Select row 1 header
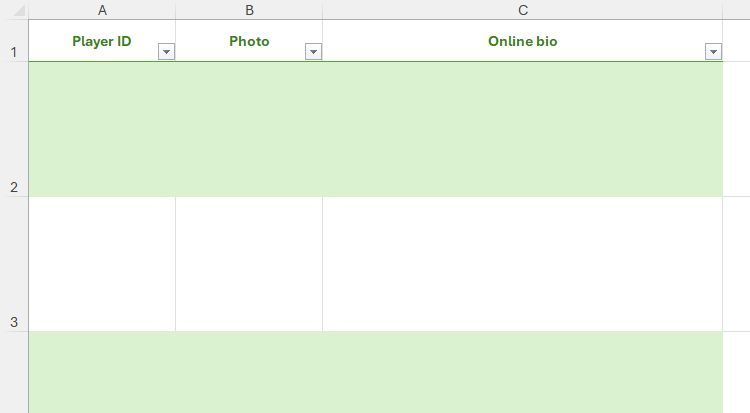Screen dimensions: 750x413 tap(14, 41)
